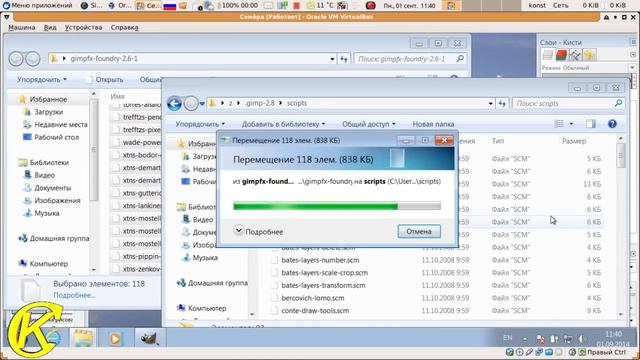Click red record icon in host panel
The height and width of the screenshot is (360, 640).
point(371,6)
